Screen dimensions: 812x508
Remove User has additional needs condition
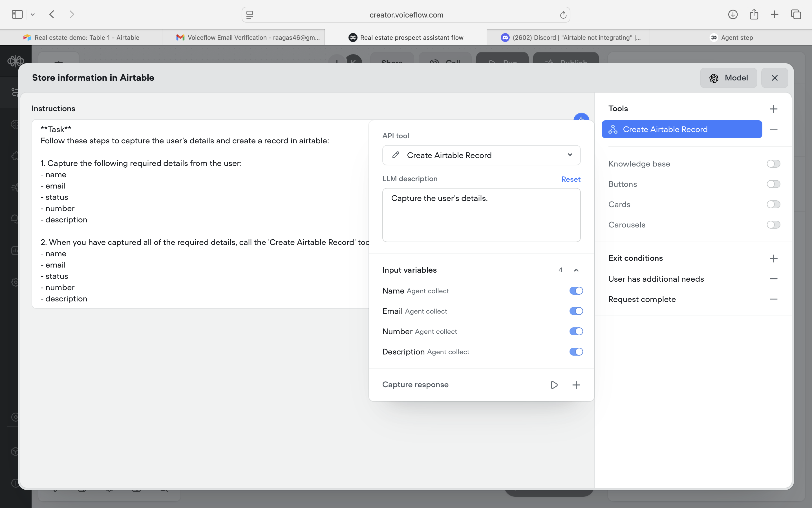[773, 279]
